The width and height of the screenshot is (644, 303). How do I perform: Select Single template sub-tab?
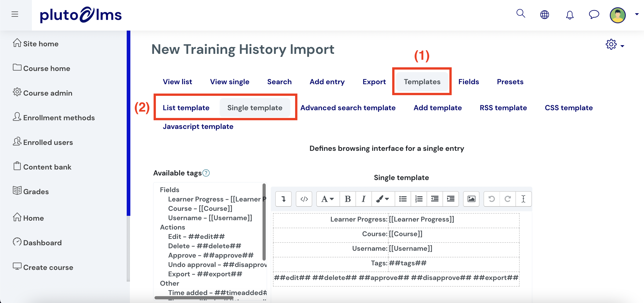pyautogui.click(x=255, y=108)
